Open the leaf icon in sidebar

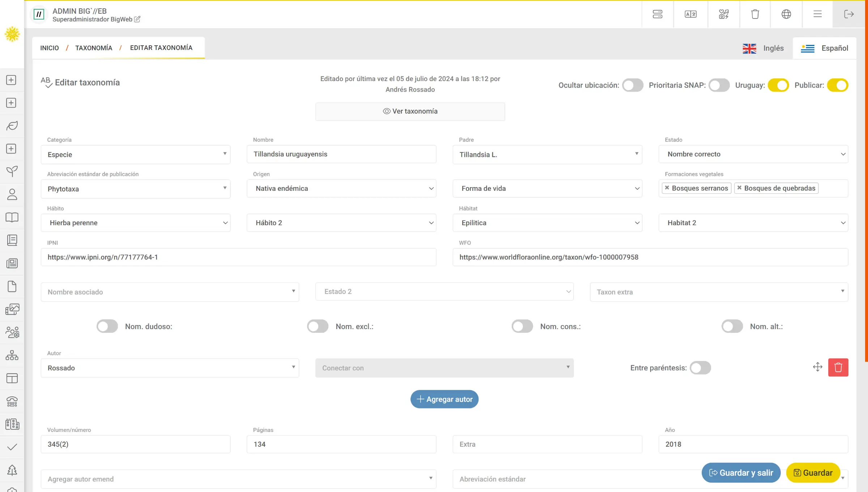click(x=12, y=126)
